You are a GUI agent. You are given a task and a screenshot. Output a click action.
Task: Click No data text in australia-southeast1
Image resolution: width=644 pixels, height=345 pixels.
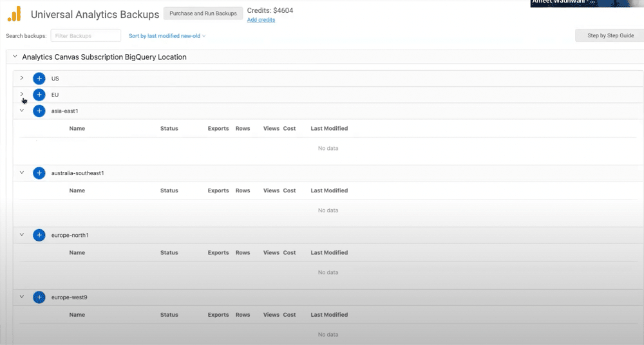tap(328, 210)
